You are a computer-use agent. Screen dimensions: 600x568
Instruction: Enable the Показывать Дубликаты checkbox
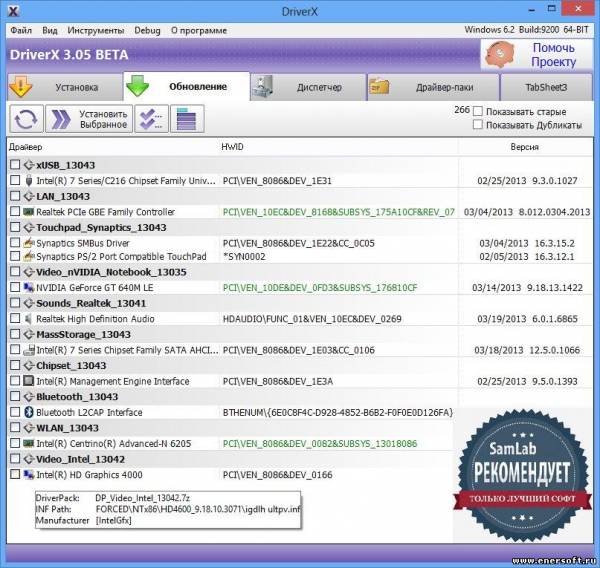point(478,124)
